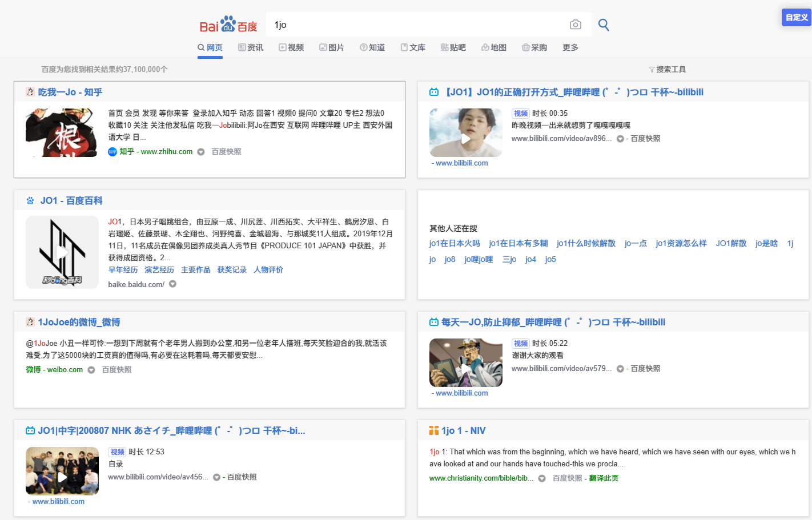Switch to the 视频 tab
The width and height of the screenshot is (812, 520).
pyautogui.click(x=291, y=47)
